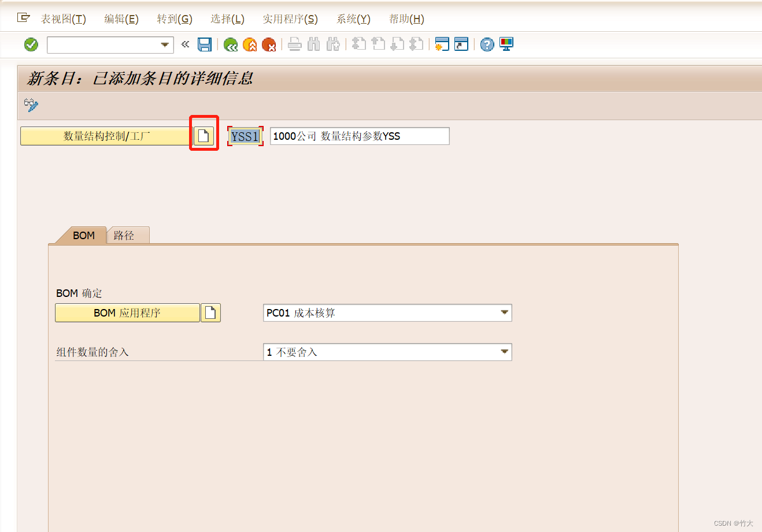
Task: Open the 帮助(H) menu
Action: [x=406, y=19]
